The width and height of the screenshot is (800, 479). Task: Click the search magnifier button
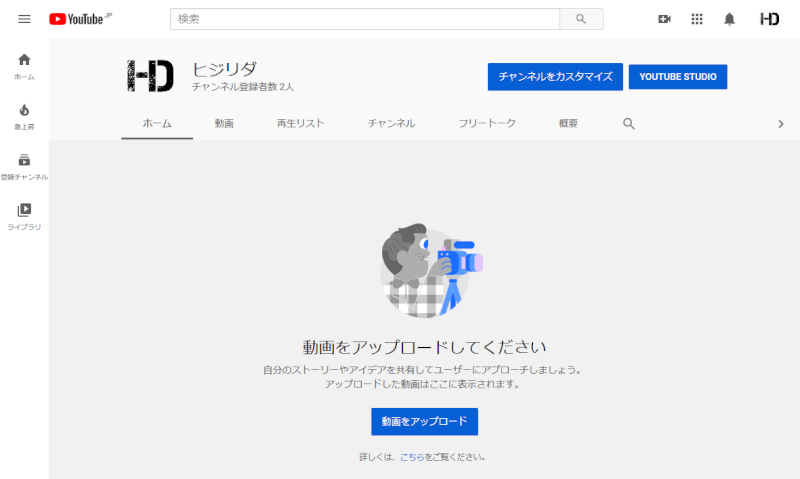click(581, 19)
